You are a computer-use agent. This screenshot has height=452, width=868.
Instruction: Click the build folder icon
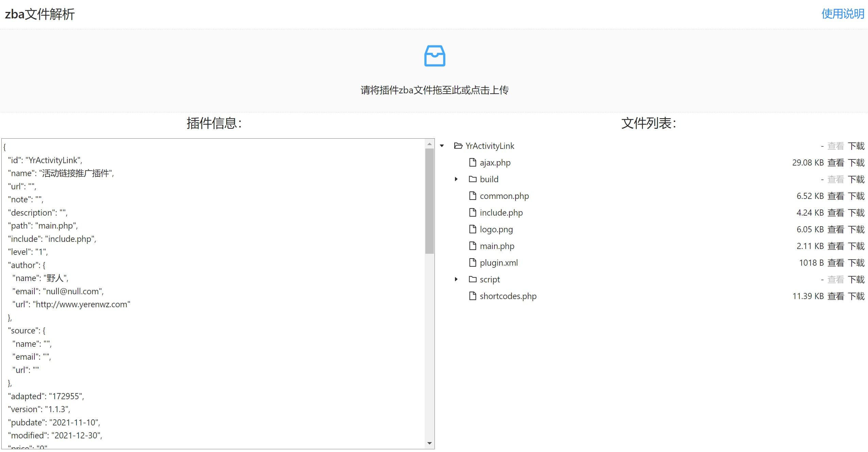point(472,179)
